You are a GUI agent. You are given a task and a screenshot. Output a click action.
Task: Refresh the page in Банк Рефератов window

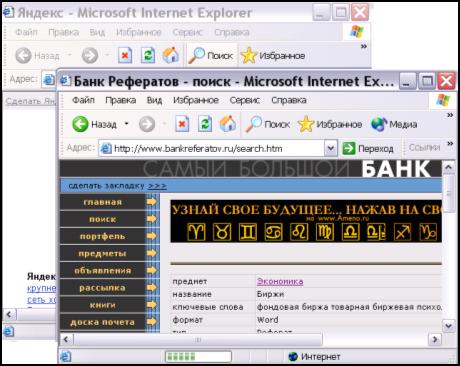coord(205,124)
